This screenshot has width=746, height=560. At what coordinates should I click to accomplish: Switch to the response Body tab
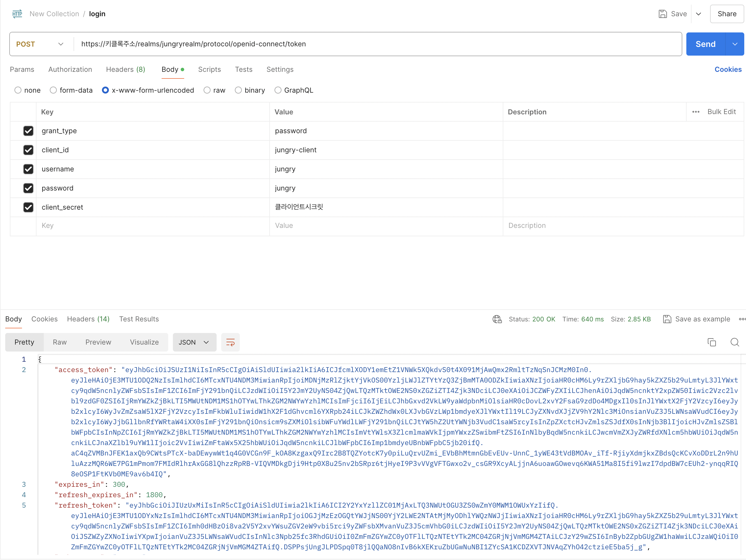coord(14,319)
